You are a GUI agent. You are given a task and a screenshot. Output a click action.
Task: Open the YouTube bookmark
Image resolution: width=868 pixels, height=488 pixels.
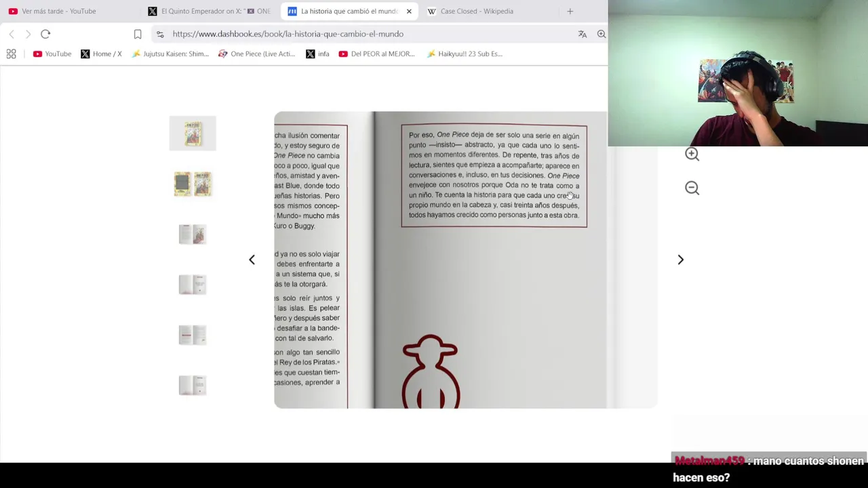tap(52, 54)
